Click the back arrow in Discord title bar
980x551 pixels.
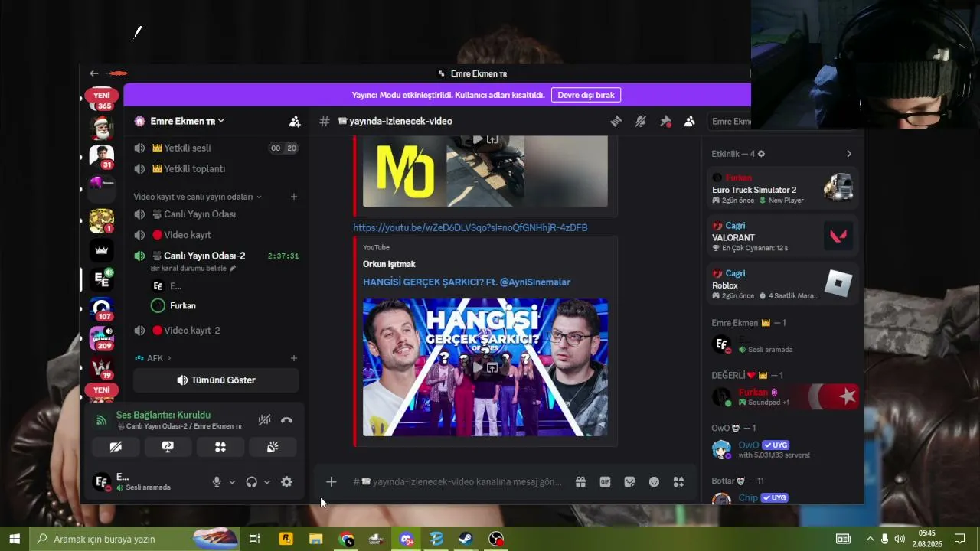point(94,73)
